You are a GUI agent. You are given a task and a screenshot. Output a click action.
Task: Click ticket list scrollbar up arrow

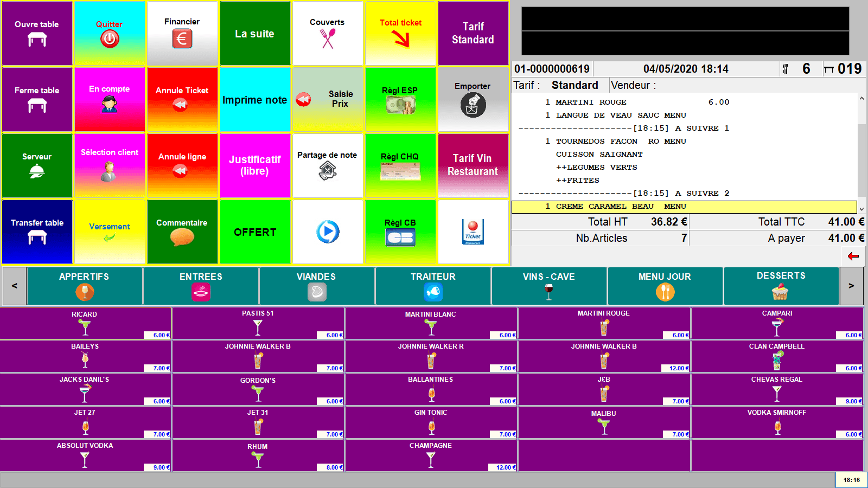pos(861,99)
